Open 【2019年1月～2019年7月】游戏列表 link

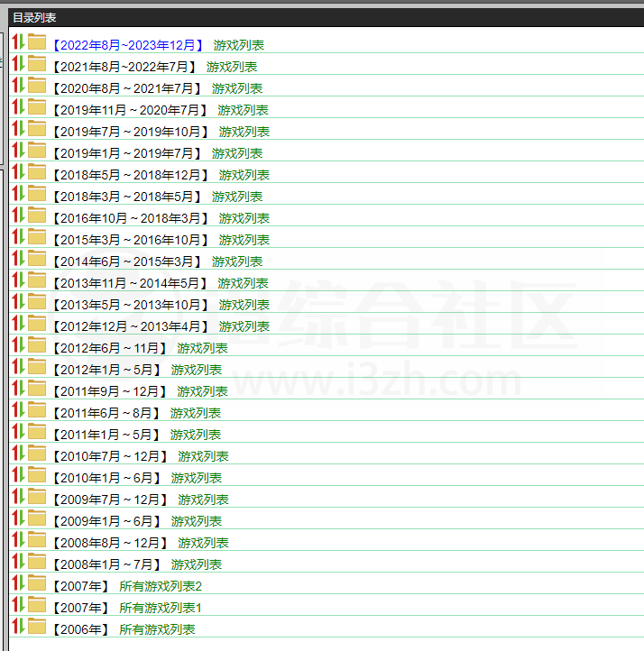(158, 153)
